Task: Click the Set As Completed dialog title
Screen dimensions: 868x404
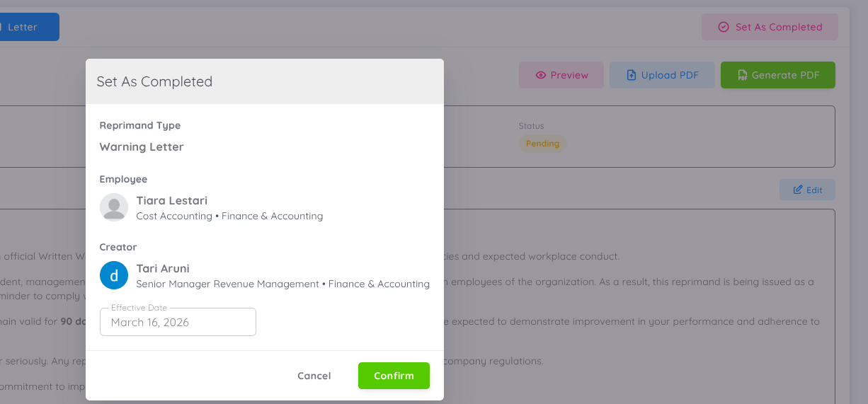Action: 154,81
